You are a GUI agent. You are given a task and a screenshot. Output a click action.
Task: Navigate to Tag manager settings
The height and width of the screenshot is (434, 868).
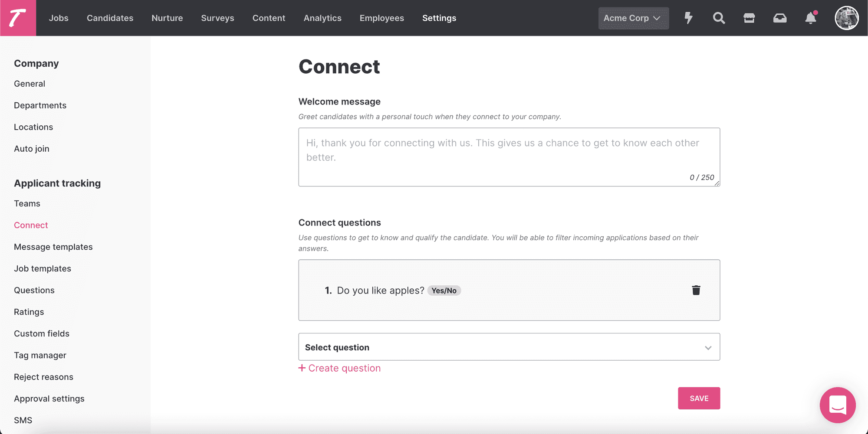tap(40, 355)
